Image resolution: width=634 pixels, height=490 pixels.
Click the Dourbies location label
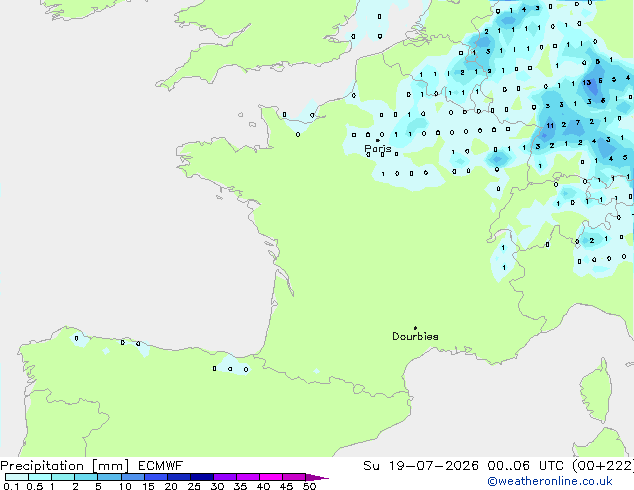(x=415, y=336)
